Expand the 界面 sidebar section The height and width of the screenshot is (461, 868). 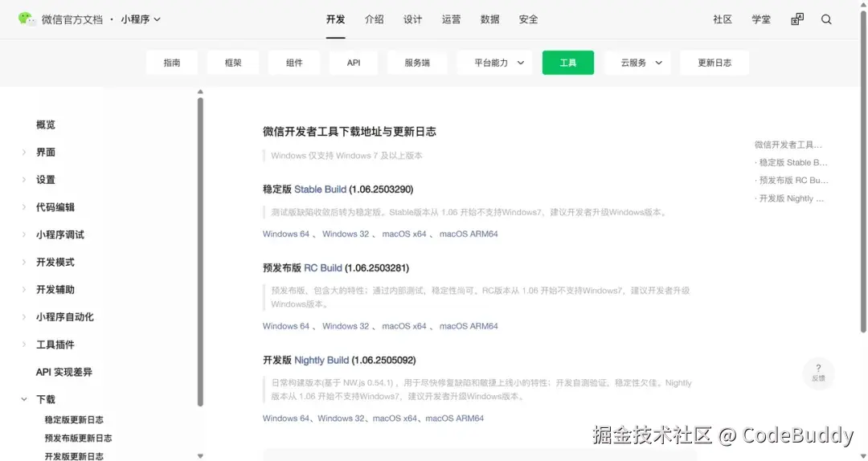24,152
